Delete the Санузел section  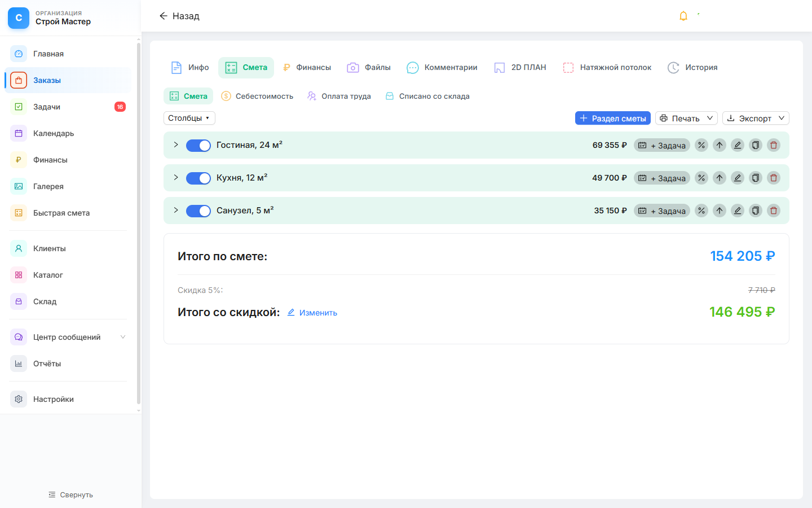[x=774, y=211]
